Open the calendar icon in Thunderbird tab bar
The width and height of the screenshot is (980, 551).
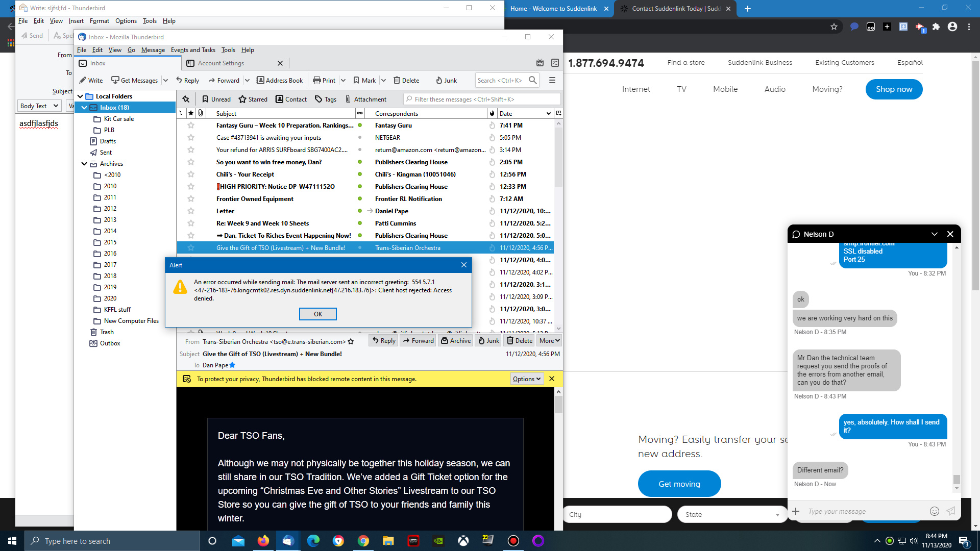click(x=540, y=63)
